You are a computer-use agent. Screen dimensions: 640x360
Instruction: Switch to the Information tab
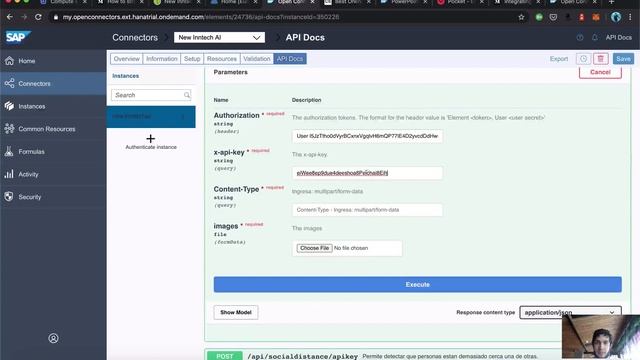pyautogui.click(x=162, y=59)
